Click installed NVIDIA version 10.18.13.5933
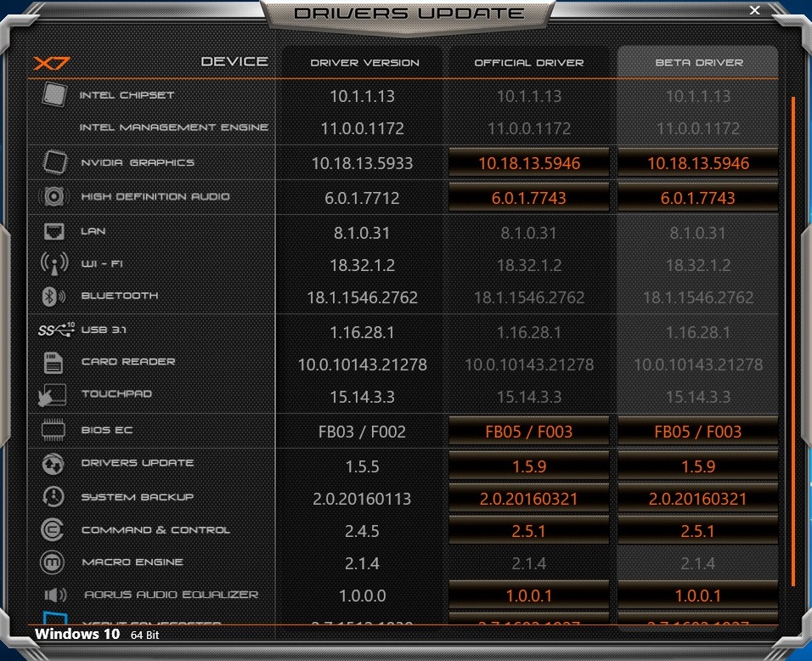 [x=362, y=163]
